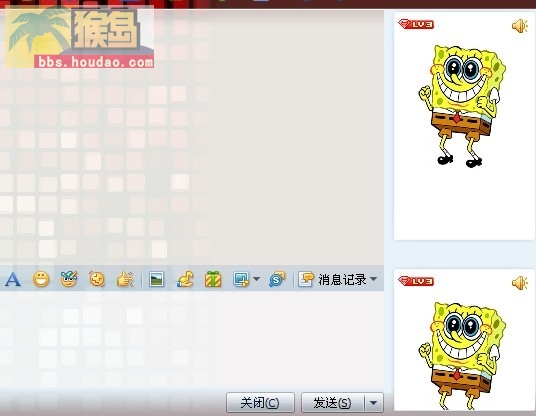Viewport: 536px width, 416px height.
Task: Open the font settings (A) tool
Action: point(13,279)
